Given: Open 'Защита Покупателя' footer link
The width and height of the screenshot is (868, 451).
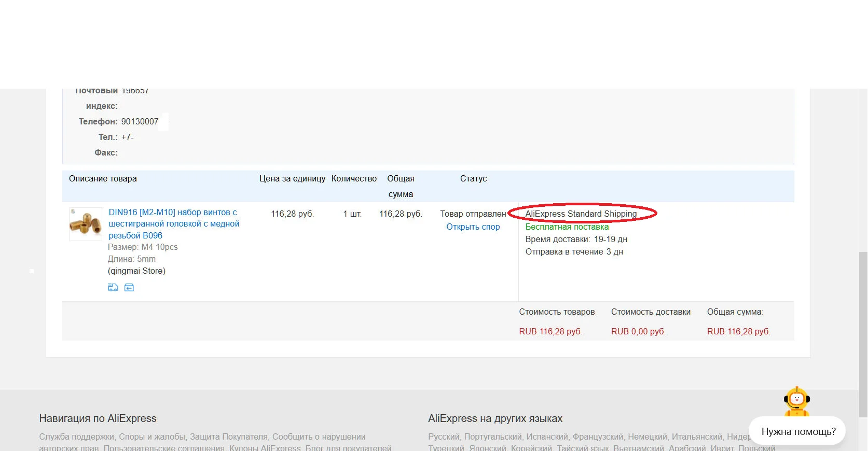Looking at the screenshot, I should coord(229,436).
